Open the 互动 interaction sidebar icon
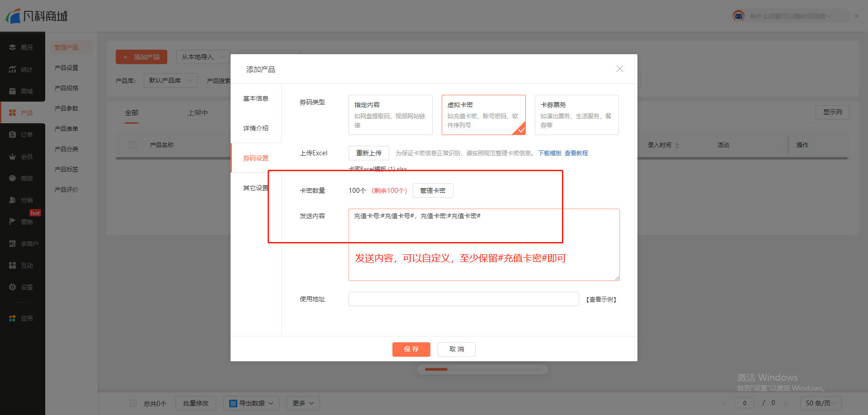Viewport: 868px width, 415px height. (x=13, y=266)
